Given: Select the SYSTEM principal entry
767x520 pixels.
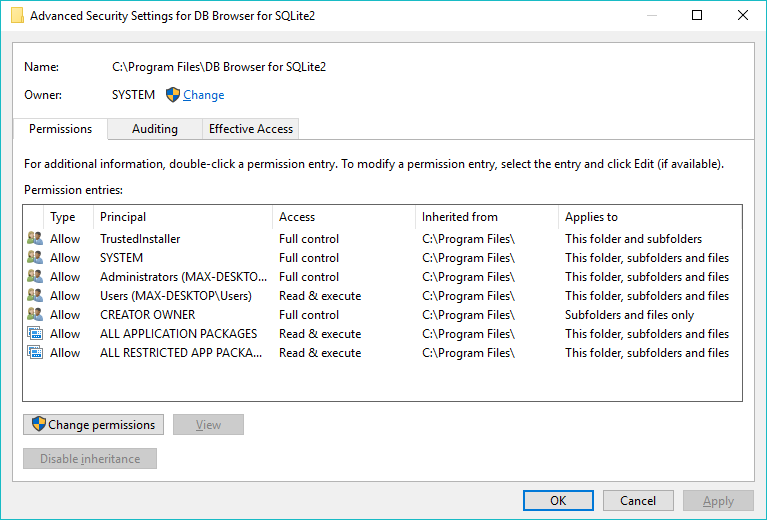Looking at the screenshot, I should tap(121, 258).
